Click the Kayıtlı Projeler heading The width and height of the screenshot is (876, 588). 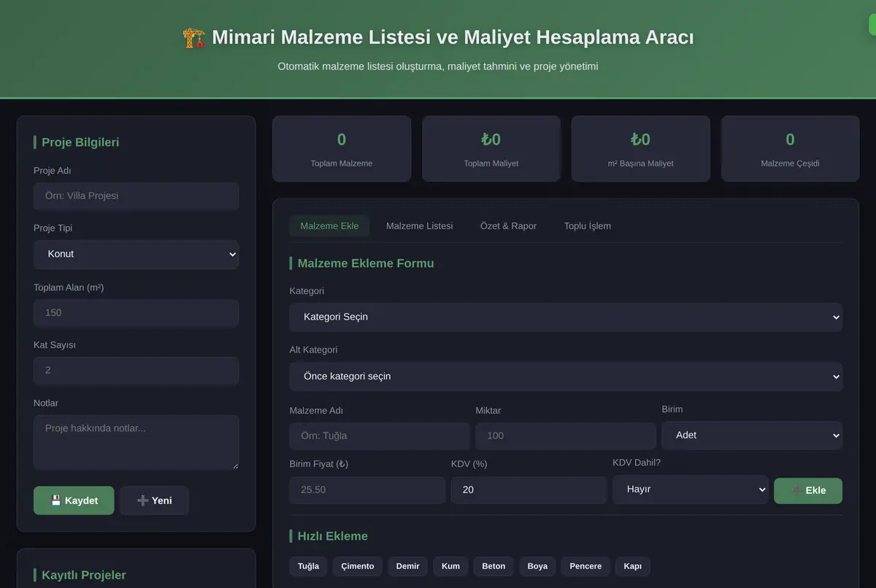pyautogui.click(x=84, y=576)
